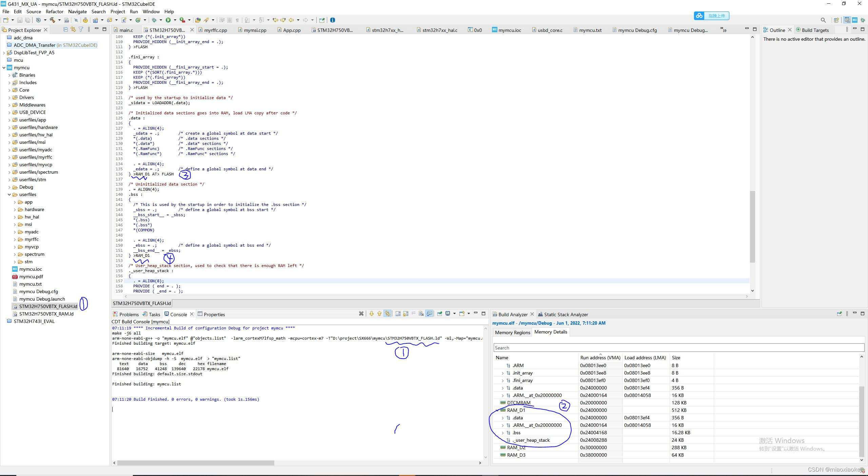Click the console horizontal scrollbar thumb
This screenshot has width=868, height=476.
coord(196,463)
